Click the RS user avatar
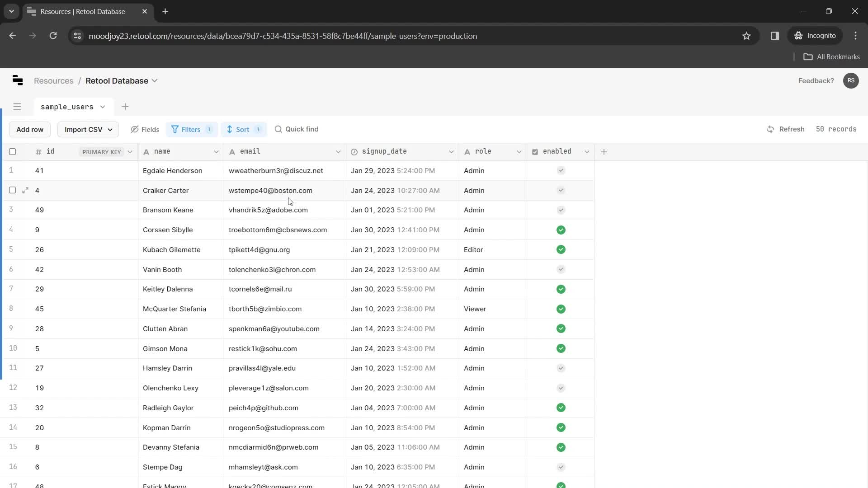Screen dimensions: 868x488 click(851, 80)
